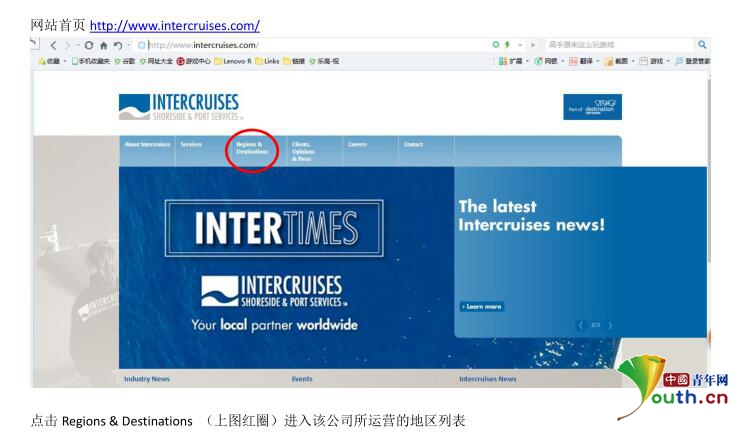Expand the 收藏 favorites dropdown arrow
The image size is (753, 435).
[65, 61]
